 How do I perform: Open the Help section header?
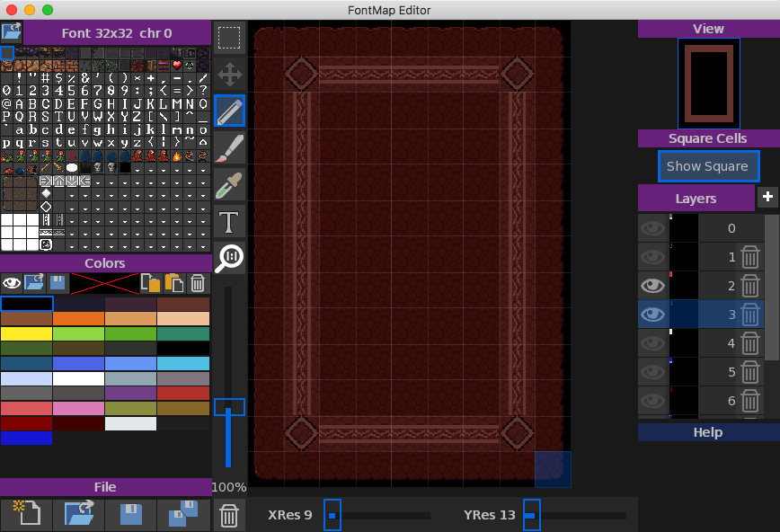coord(708,432)
